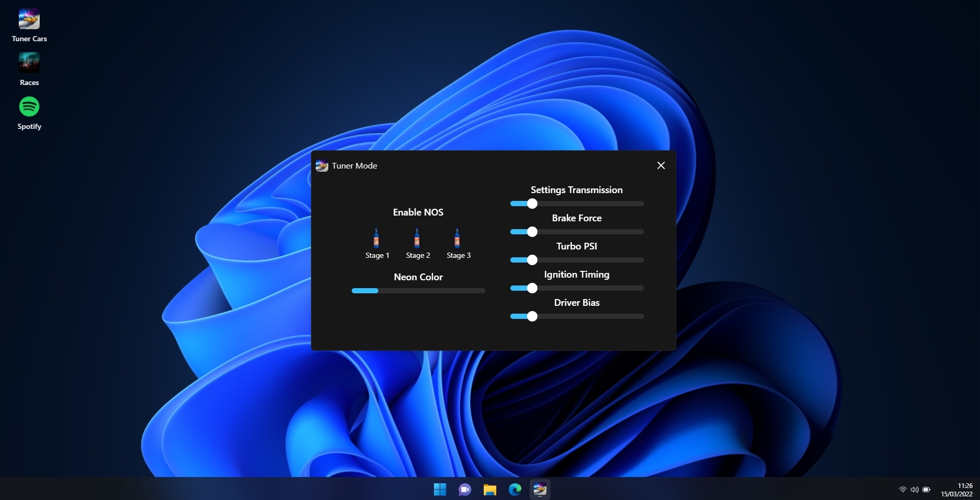Adjust the Ignition Timing slider
This screenshot has height=500, width=980.
(577, 288)
